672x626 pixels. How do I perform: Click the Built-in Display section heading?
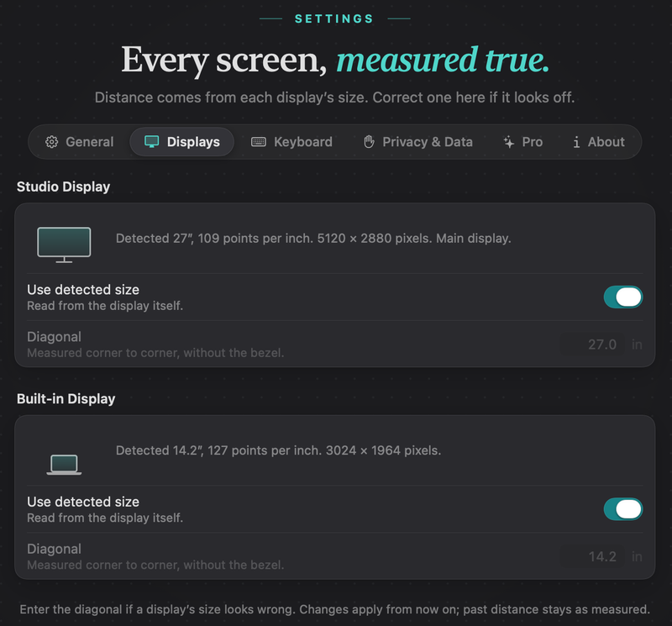[x=66, y=399]
